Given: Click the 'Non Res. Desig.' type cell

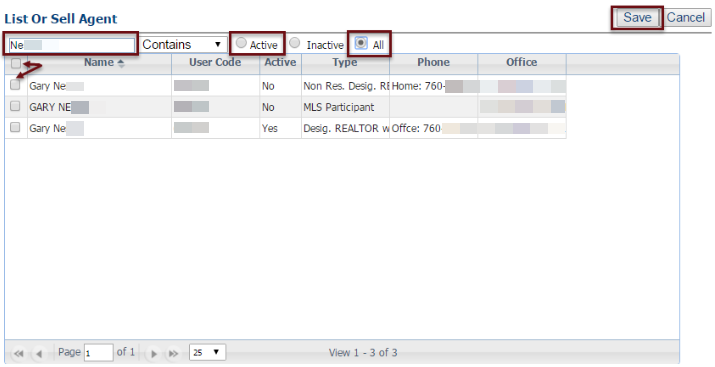Looking at the screenshot, I should click(345, 86).
